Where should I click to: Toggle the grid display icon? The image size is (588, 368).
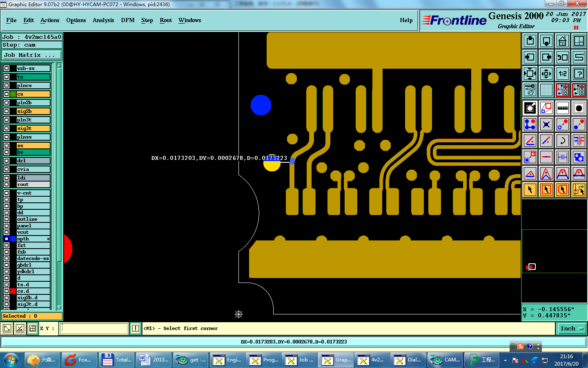[x=546, y=90]
